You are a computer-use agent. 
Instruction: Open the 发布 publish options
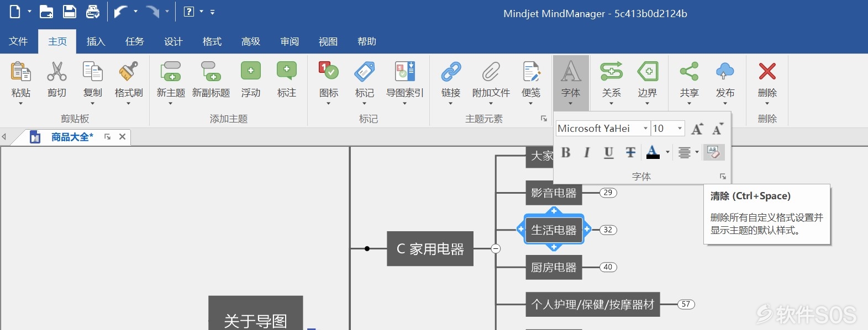tap(725, 82)
